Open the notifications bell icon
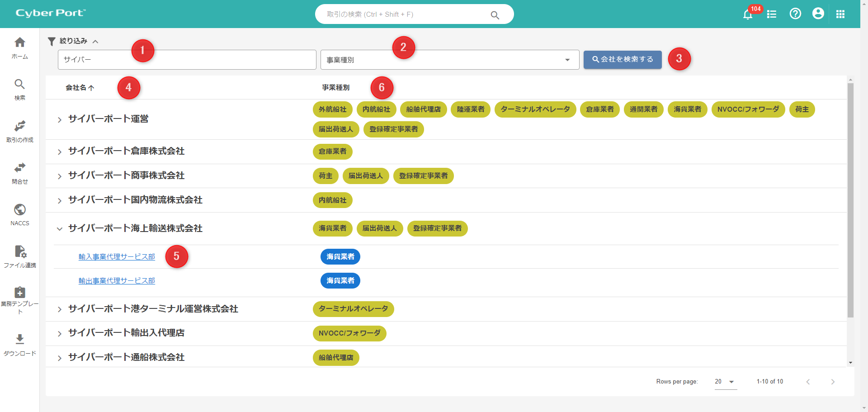This screenshot has height=412, width=868. 748,14
